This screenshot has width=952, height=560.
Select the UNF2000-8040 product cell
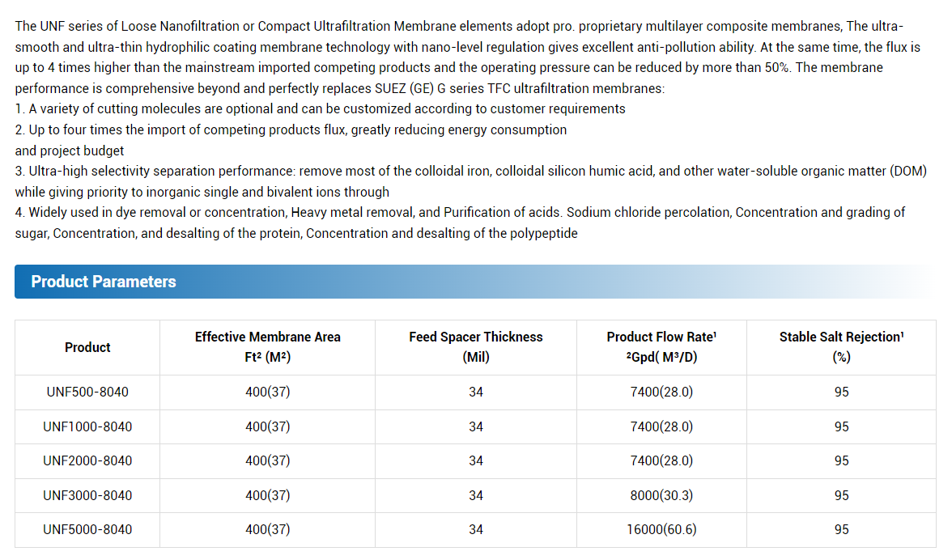87,461
